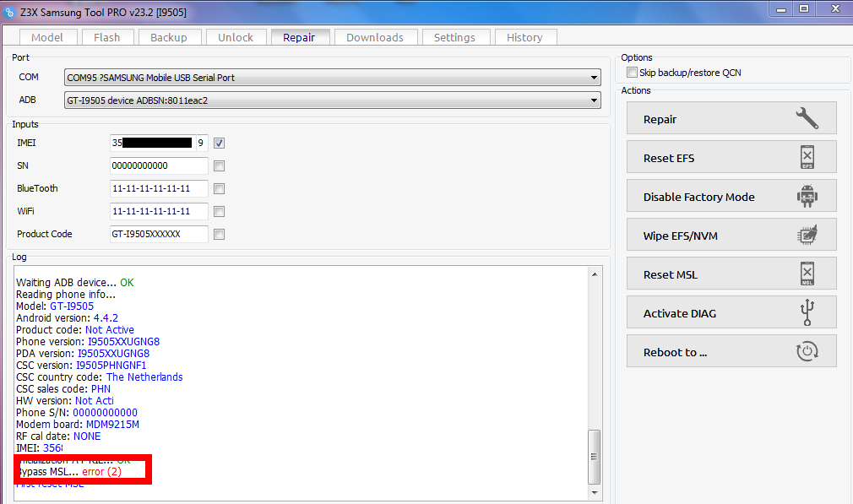Screen dimensions: 853x504
Task: Click the power cycle icon on Reboot to
Action: (x=807, y=351)
